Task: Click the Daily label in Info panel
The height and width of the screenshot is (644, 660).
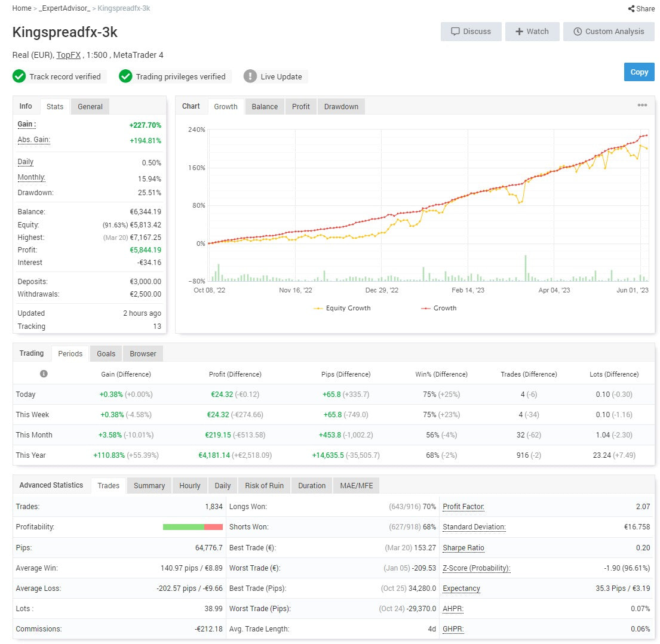Action: pos(25,162)
